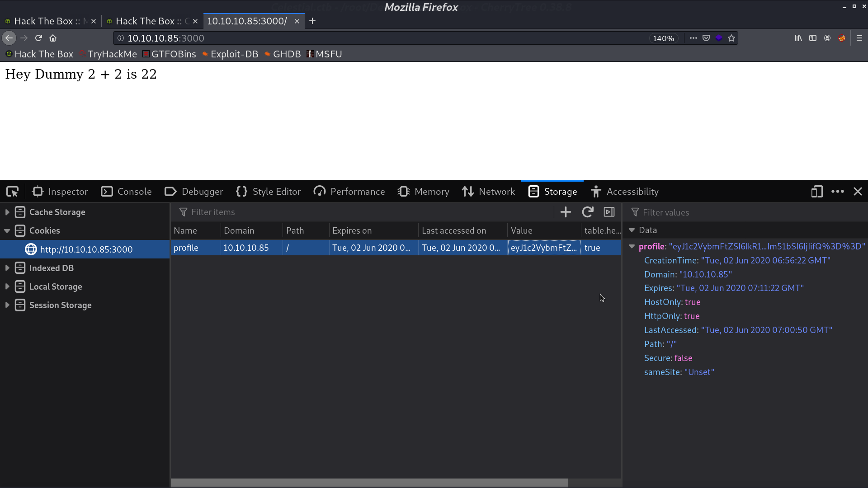Open the Debugger tab

pyautogui.click(x=193, y=192)
